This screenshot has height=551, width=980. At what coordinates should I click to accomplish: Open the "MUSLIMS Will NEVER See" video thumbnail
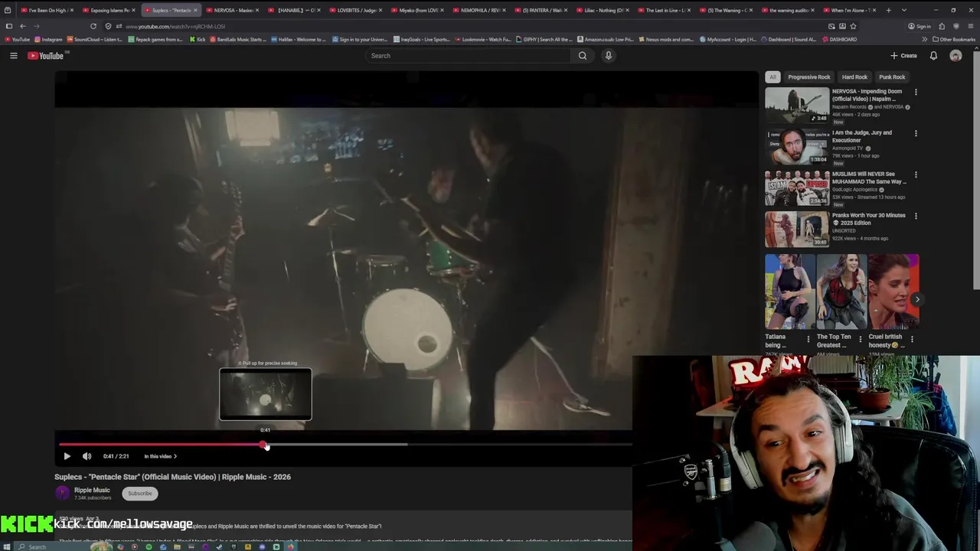click(x=797, y=188)
